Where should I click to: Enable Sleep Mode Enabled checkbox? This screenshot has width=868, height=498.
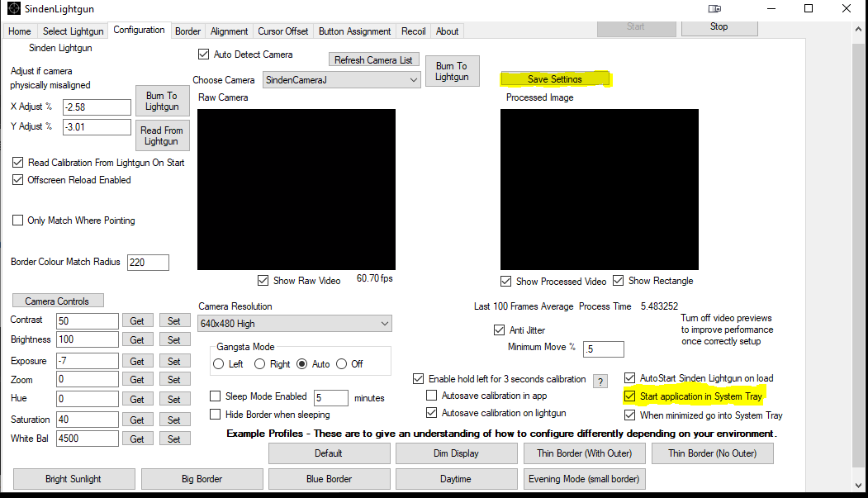click(216, 396)
